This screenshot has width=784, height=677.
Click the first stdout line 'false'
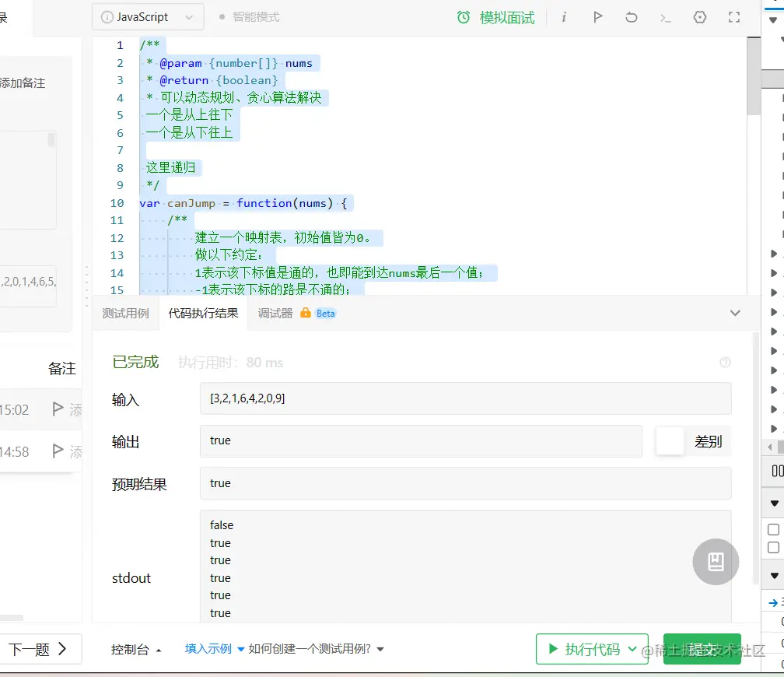click(222, 525)
